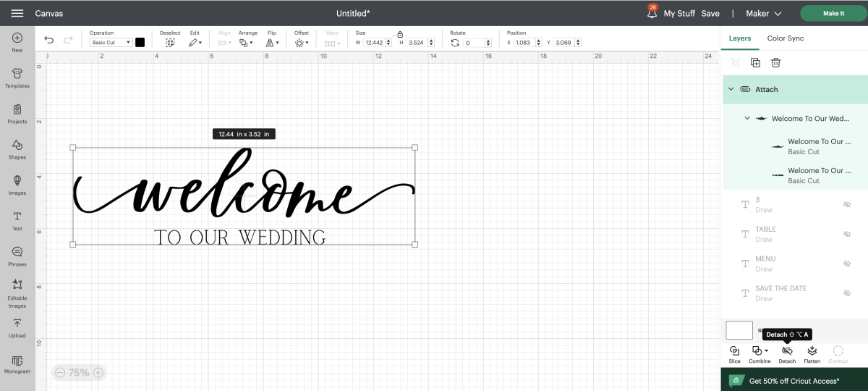Toggle the size aspect ratio lock

pos(399,34)
